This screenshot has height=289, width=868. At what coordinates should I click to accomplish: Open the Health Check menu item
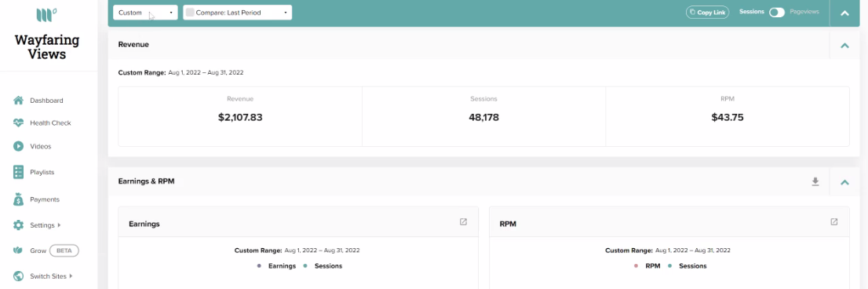pos(50,123)
